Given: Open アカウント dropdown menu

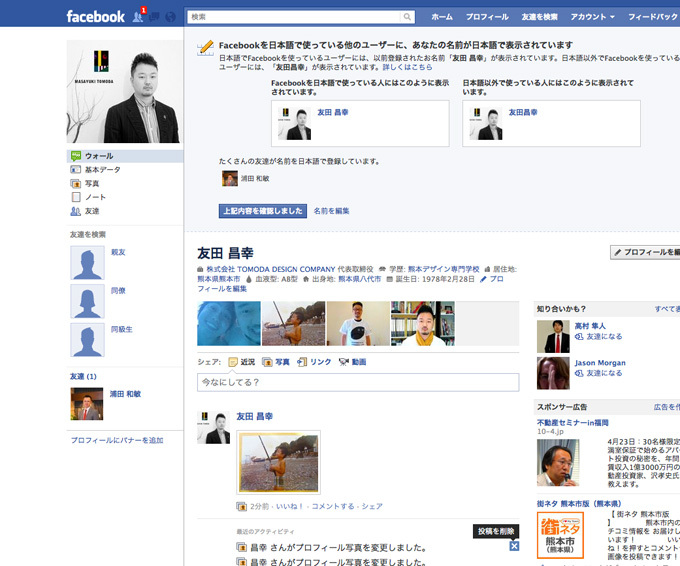Looking at the screenshot, I should pyautogui.click(x=592, y=17).
